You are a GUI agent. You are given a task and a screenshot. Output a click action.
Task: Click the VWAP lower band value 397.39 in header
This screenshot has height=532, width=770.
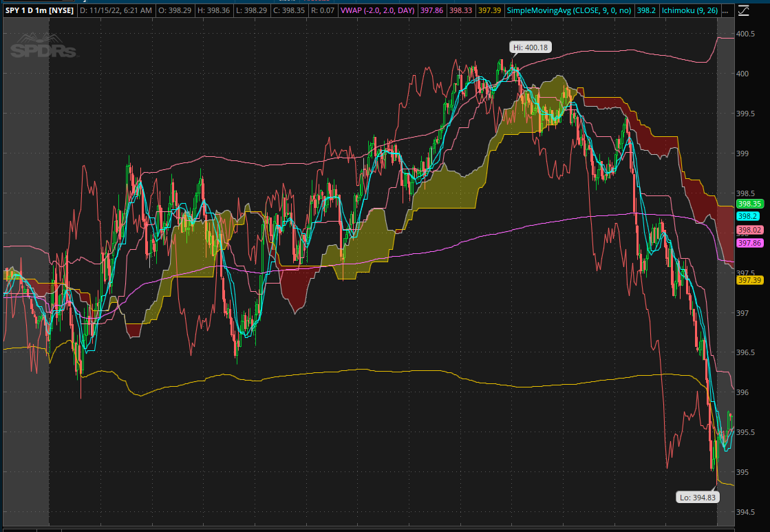point(490,10)
